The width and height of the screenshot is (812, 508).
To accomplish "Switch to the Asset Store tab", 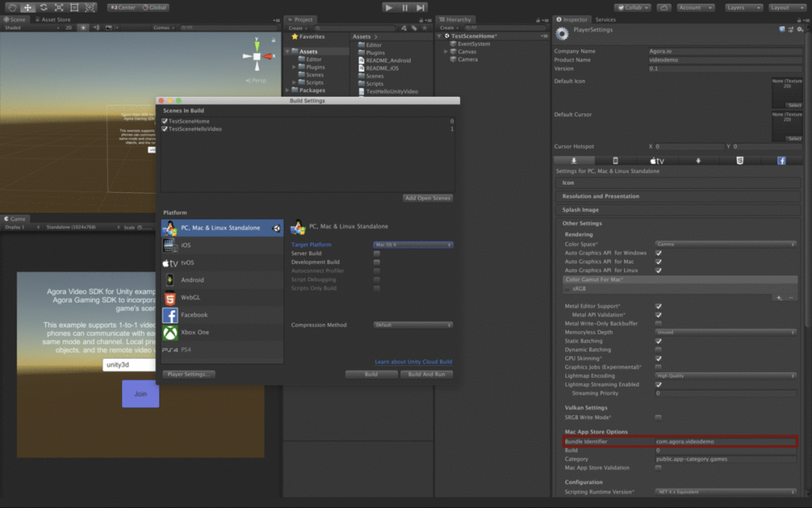I will tap(53, 20).
